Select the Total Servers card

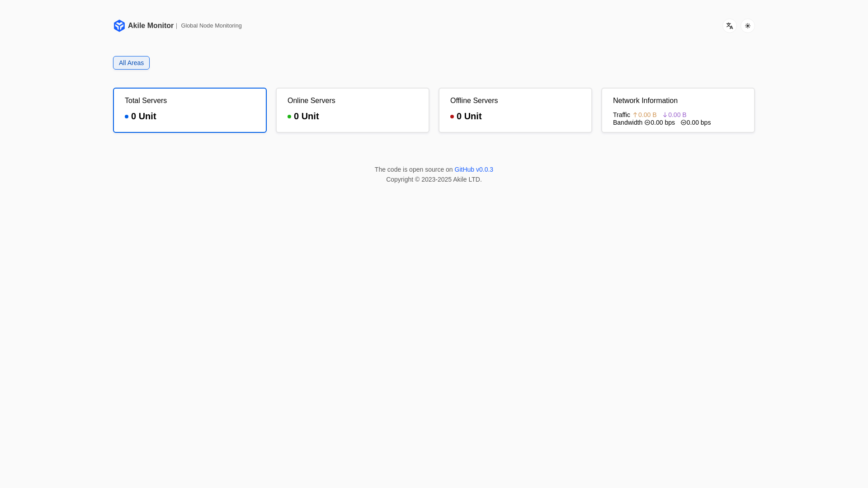click(x=190, y=110)
